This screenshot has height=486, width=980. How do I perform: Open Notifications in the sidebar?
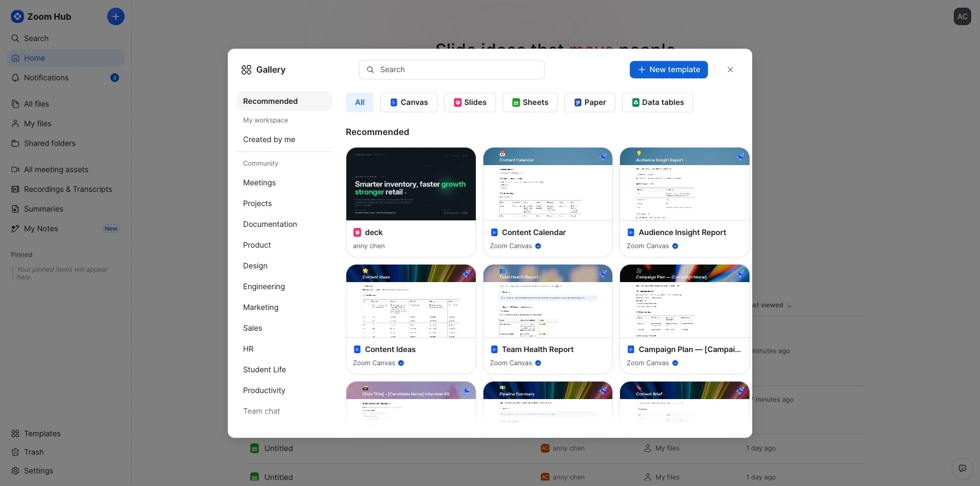point(66,78)
